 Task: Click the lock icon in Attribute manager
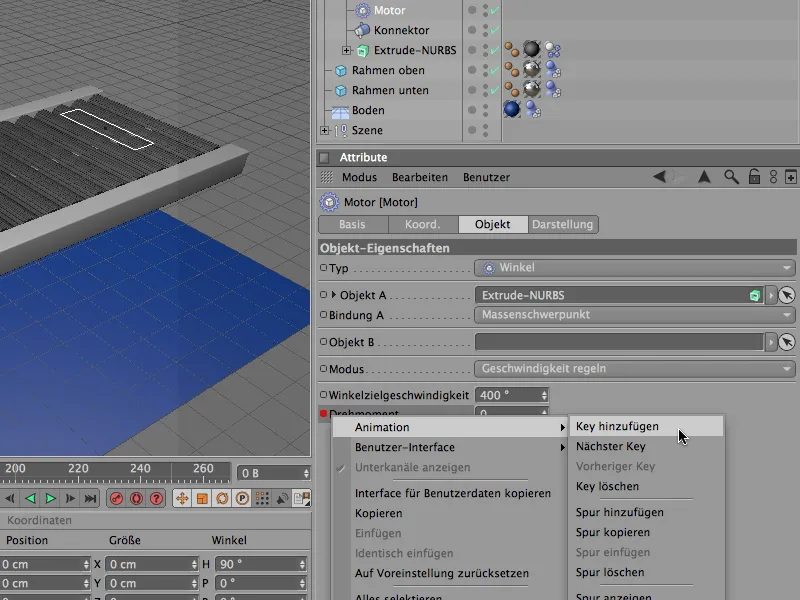[x=752, y=177]
